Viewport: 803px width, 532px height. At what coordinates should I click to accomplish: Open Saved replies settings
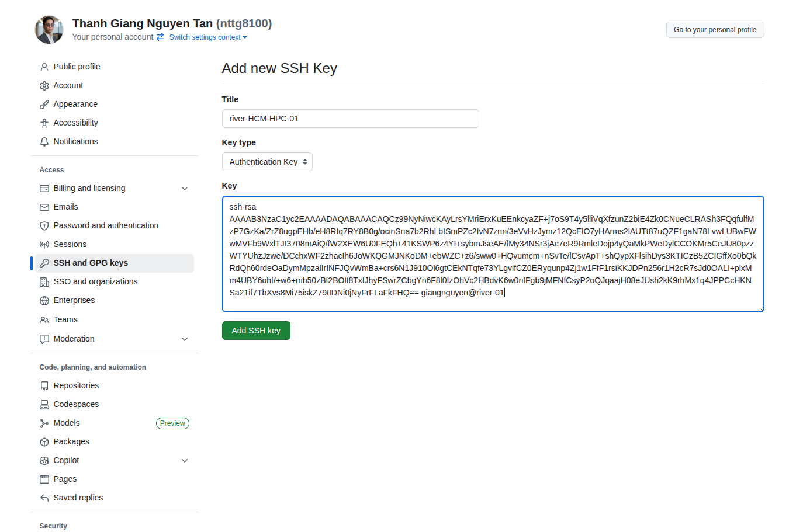click(78, 498)
